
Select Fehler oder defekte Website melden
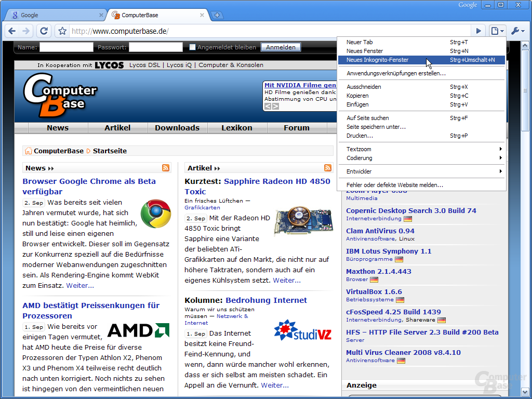coord(421,185)
